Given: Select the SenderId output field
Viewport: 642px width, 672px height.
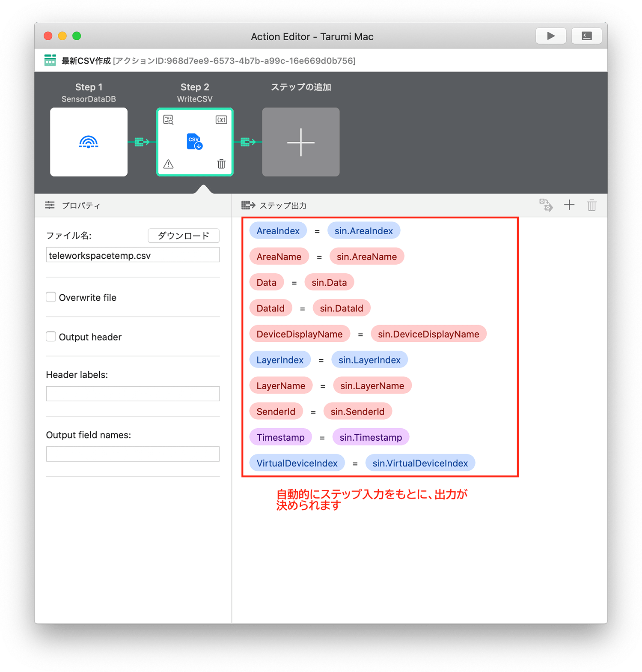Looking at the screenshot, I should (x=276, y=411).
